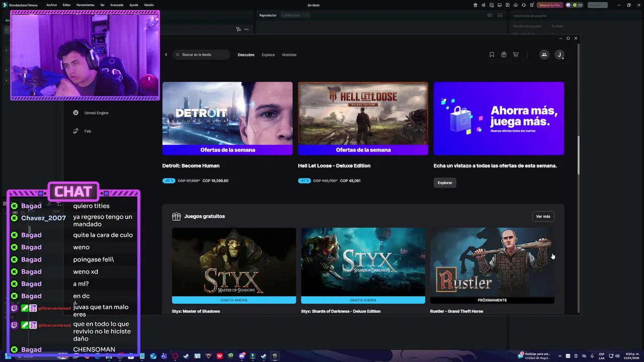Open Hell Let Loose offer thumbnail
Screen dimensions: 644x362
click(x=363, y=119)
